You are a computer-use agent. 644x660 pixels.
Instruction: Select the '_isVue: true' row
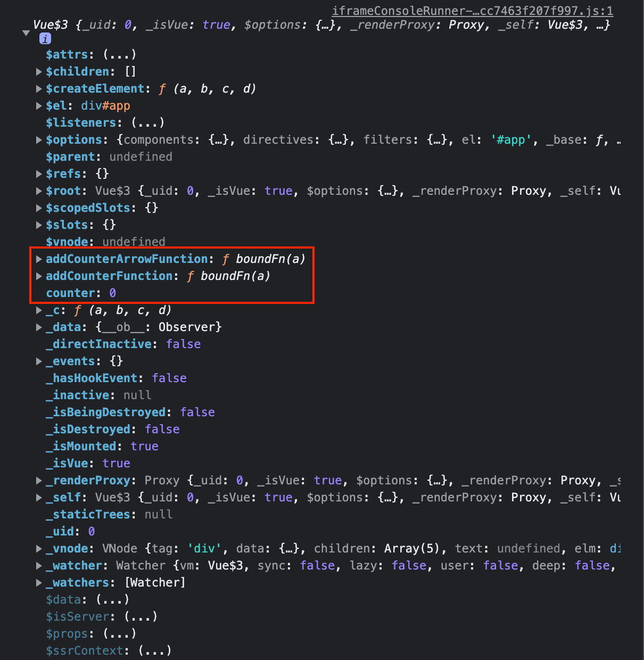click(88, 463)
